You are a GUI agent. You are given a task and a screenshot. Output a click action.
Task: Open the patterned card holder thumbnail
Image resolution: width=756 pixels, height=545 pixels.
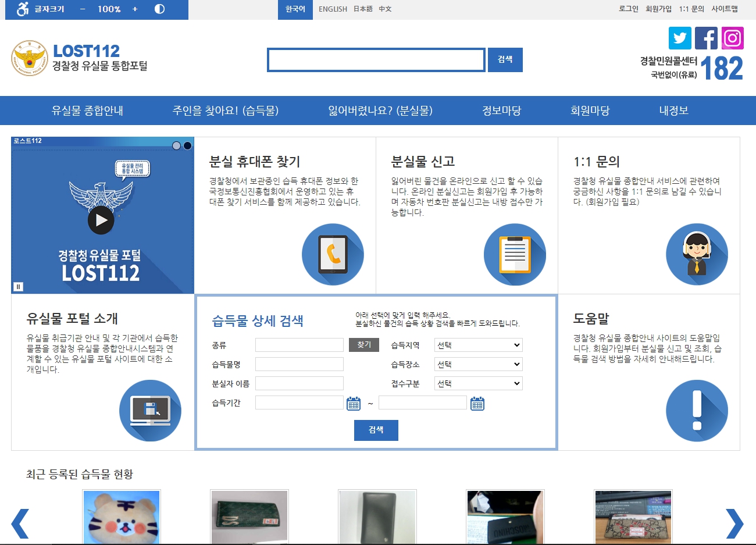point(633,518)
